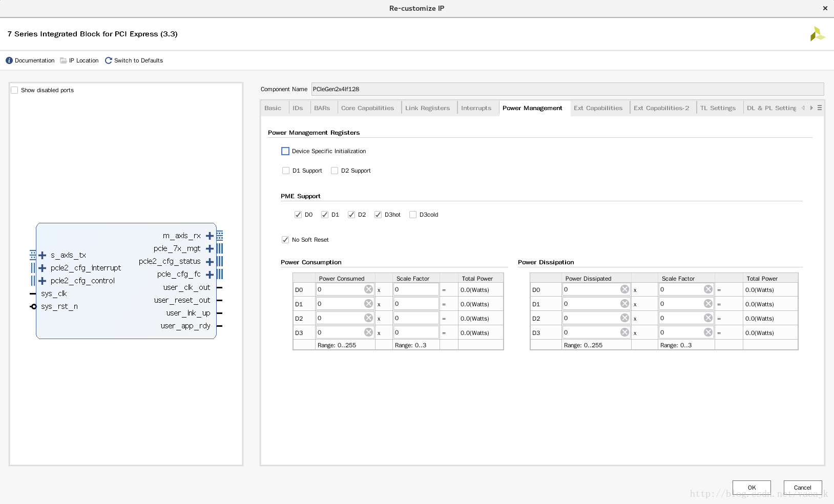
Task: Uncheck PME Support D3hot
Action: click(x=378, y=215)
